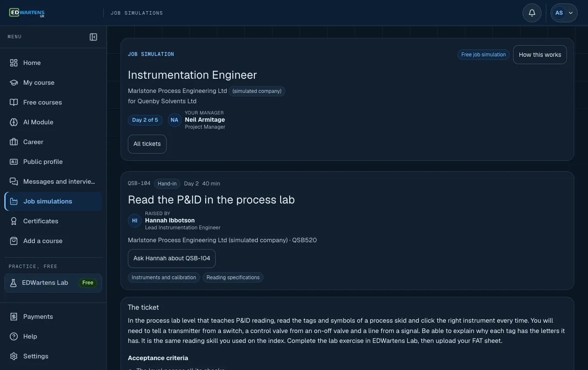This screenshot has height=370, width=588.
Task: Click the Day 2 of 5 badge
Action: pyautogui.click(x=145, y=120)
